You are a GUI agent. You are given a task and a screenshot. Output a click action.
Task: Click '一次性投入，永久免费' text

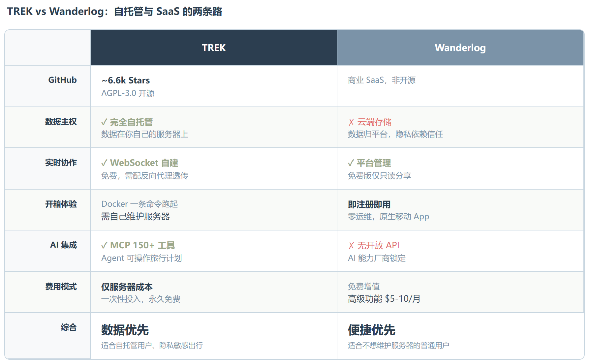[141, 299]
